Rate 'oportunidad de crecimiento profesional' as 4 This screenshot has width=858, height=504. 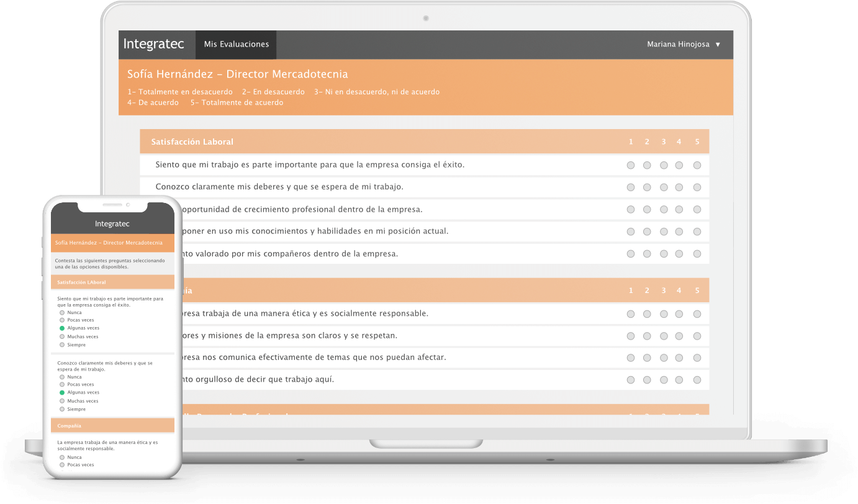[679, 210]
